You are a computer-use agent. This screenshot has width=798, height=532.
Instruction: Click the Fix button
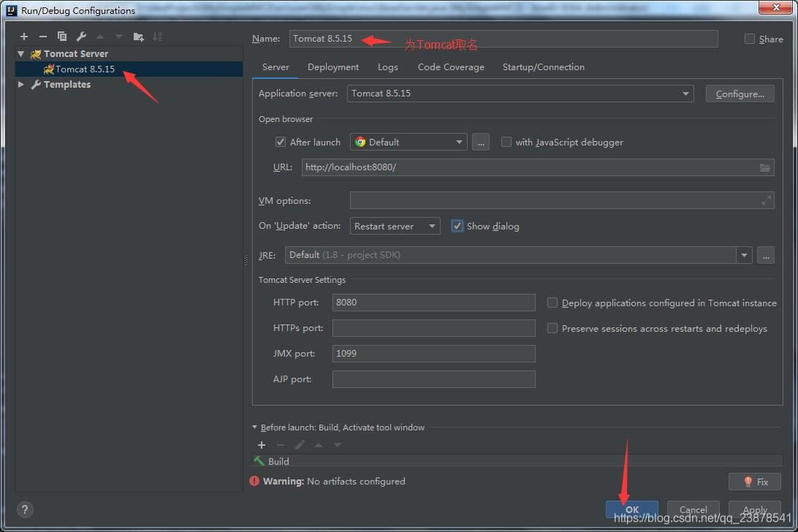755,482
